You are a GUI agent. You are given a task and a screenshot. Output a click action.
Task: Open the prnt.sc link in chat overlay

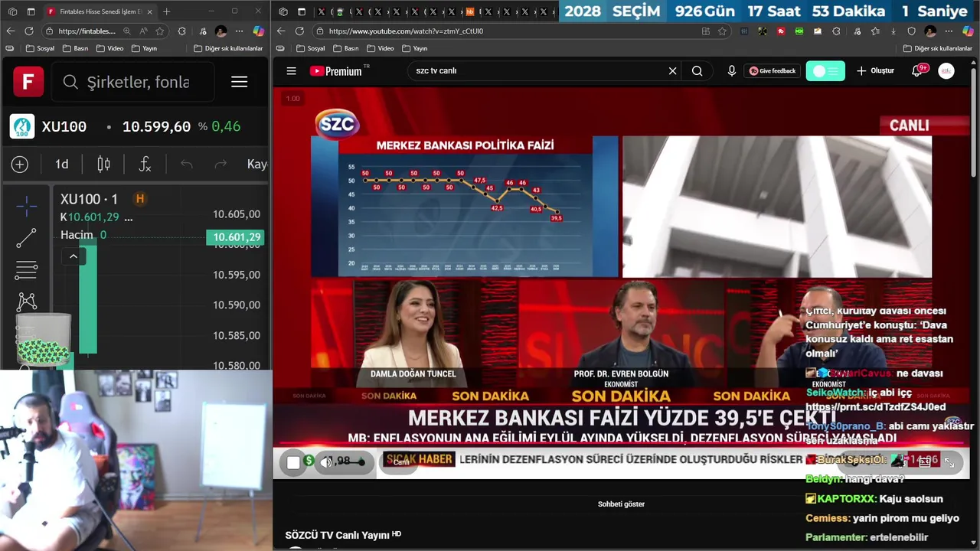[x=875, y=406]
